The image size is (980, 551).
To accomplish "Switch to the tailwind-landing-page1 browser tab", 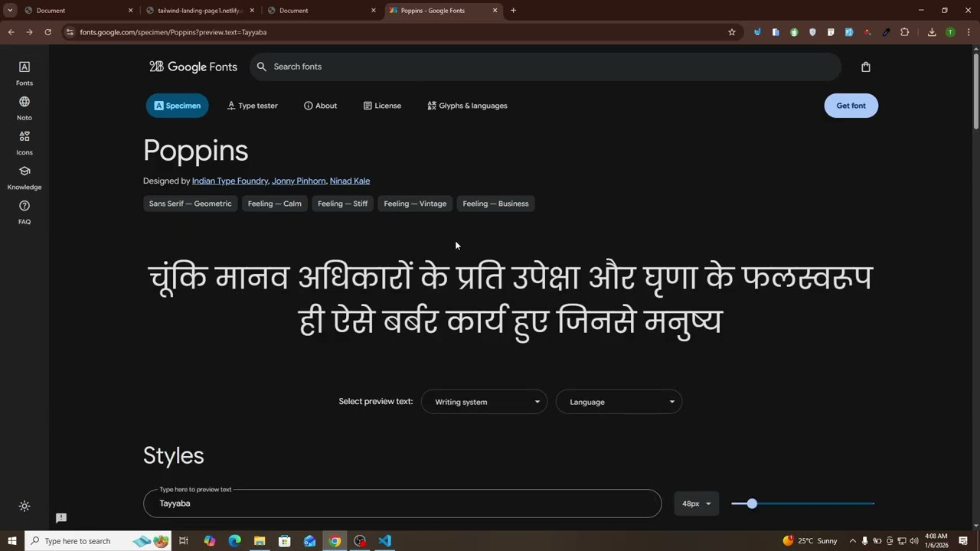I will (200, 11).
